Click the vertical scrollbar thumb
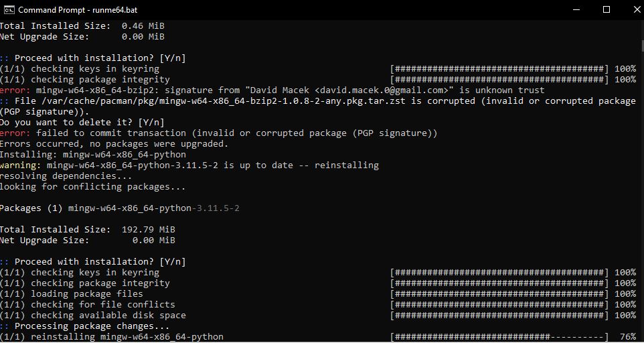This screenshot has width=644, height=343. pos(642,46)
